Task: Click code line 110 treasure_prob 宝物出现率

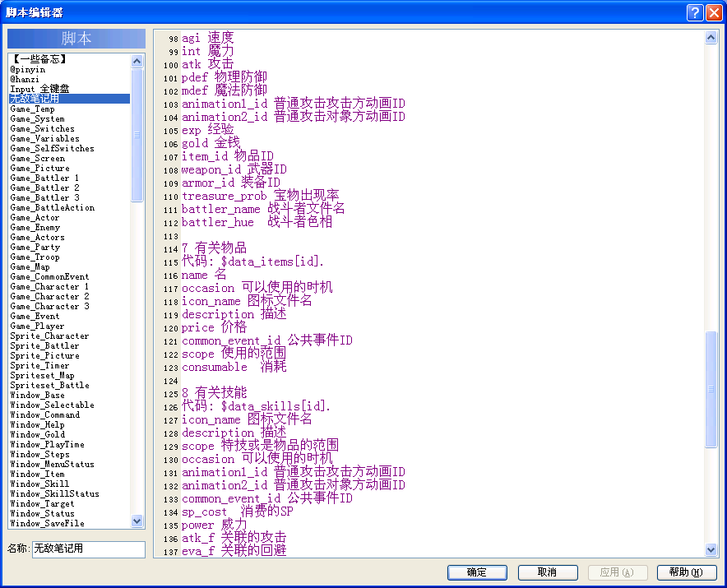Action: click(x=260, y=197)
